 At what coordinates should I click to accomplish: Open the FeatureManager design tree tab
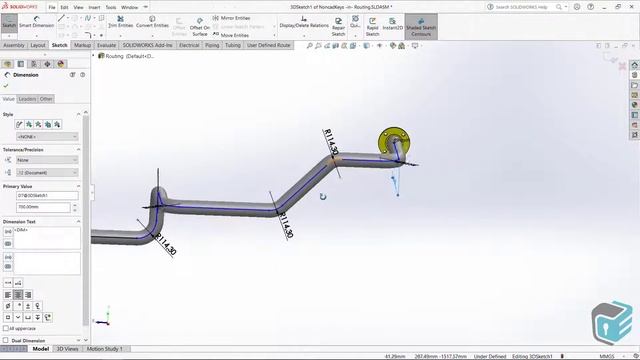click(7, 64)
